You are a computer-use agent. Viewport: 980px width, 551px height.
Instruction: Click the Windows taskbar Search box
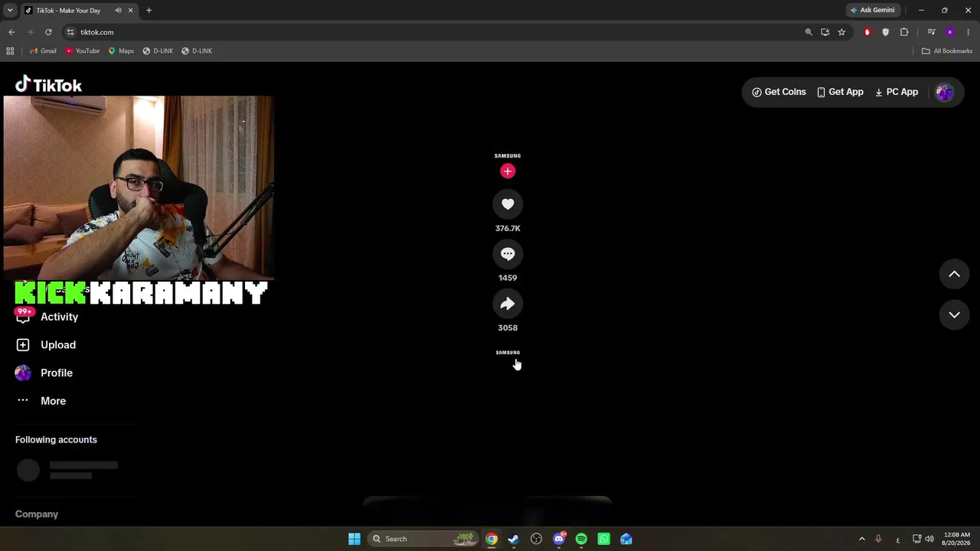(423, 539)
